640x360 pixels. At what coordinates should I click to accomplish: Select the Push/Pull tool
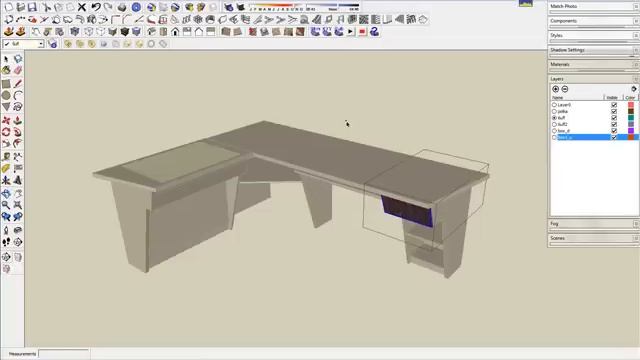18,120
